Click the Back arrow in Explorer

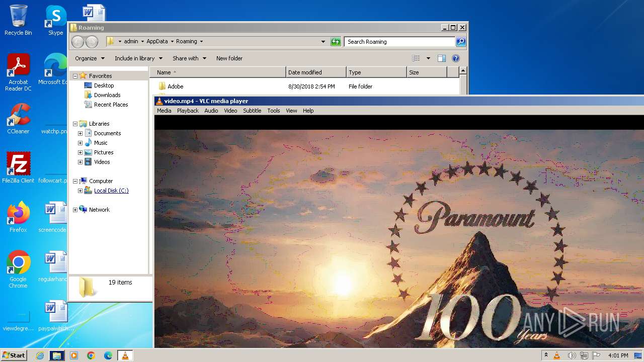click(x=77, y=42)
